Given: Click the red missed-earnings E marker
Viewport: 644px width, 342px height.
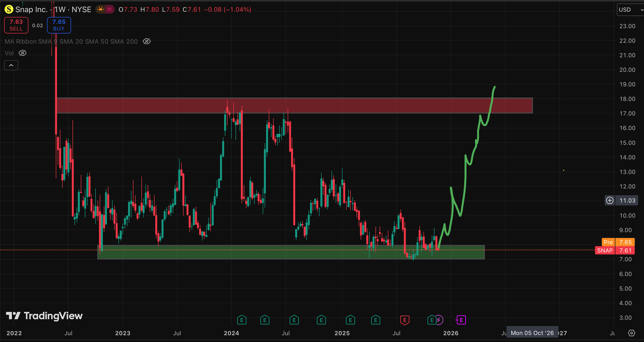Looking at the screenshot, I should click(x=405, y=320).
